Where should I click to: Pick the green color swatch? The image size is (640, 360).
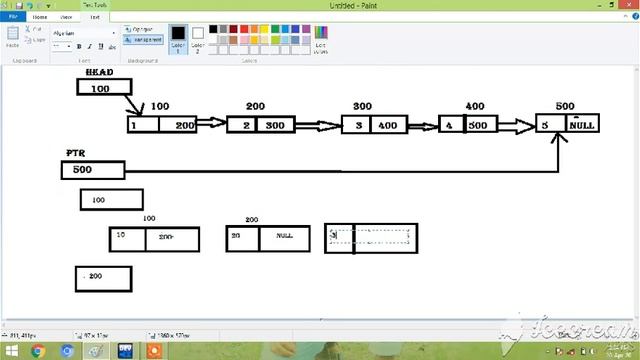tap(275, 29)
